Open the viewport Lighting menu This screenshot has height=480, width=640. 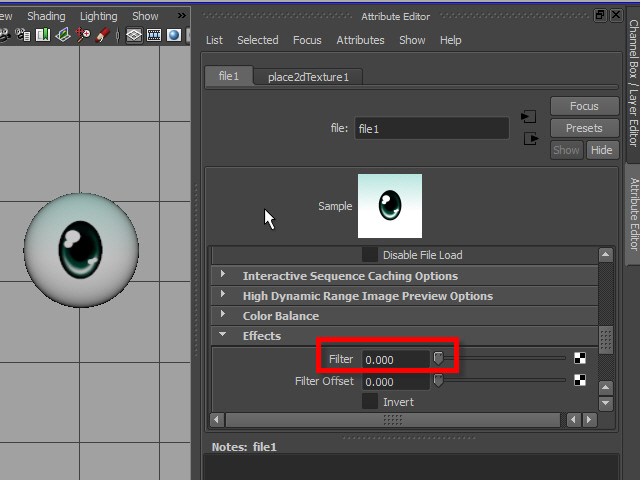pos(98,16)
